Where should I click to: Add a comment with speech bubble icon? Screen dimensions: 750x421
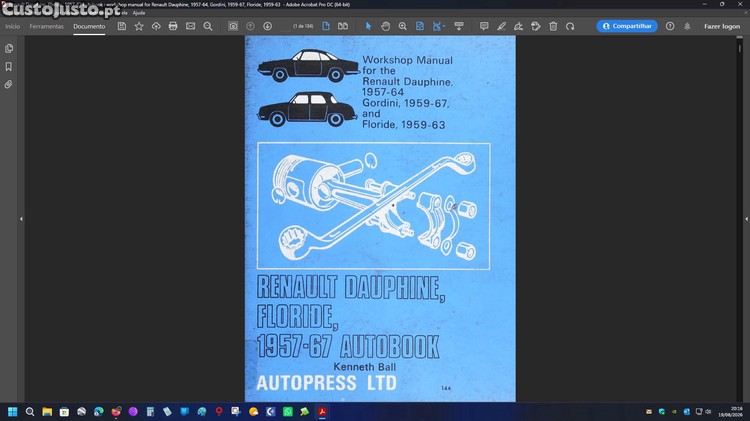click(x=484, y=26)
